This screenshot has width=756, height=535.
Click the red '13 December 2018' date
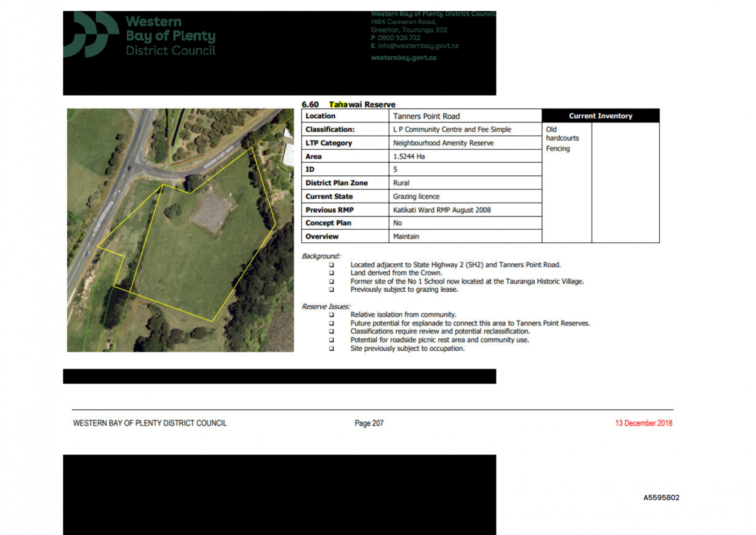point(644,423)
